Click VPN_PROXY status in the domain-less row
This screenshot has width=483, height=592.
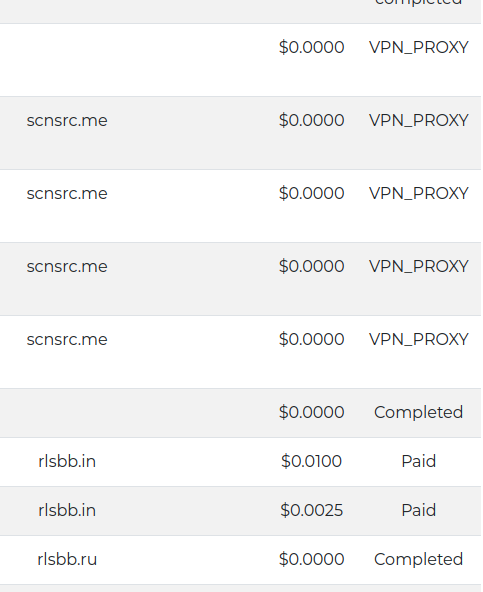click(x=418, y=47)
